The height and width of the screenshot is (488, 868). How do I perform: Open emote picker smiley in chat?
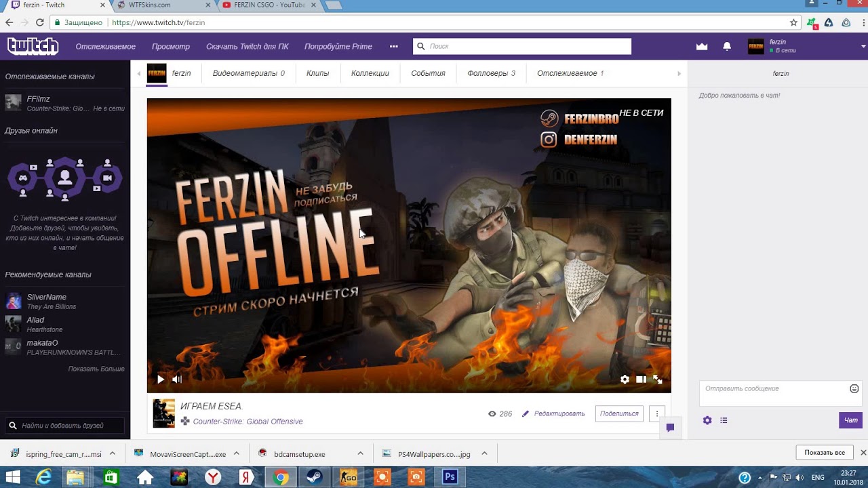click(x=854, y=388)
